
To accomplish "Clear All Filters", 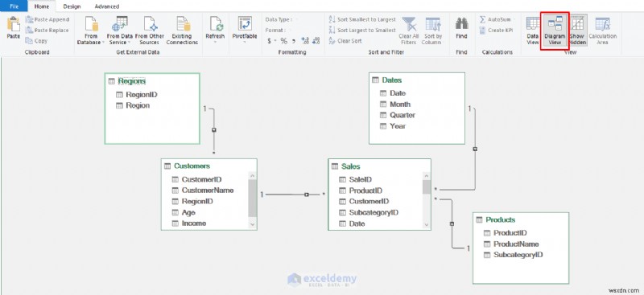I will (408, 31).
